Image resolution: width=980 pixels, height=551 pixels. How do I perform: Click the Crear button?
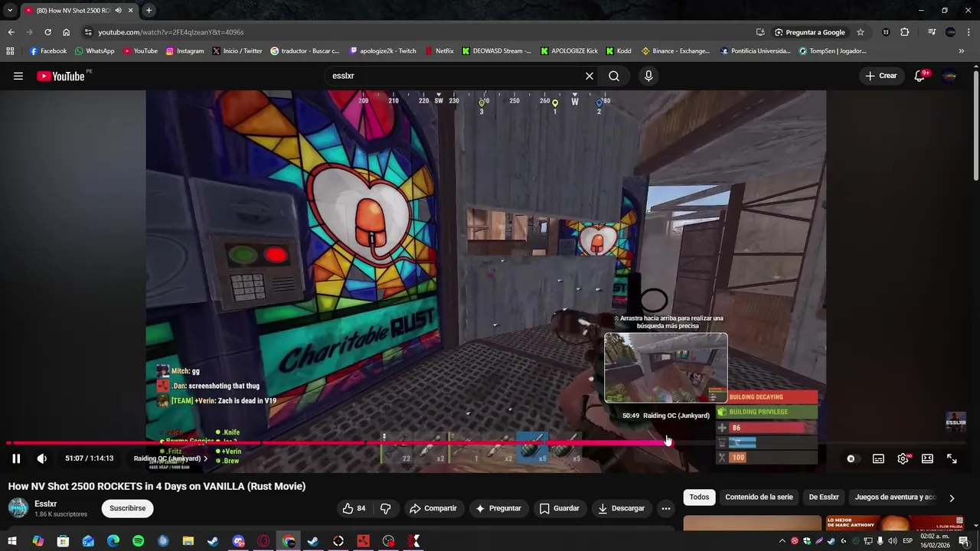coord(881,76)
